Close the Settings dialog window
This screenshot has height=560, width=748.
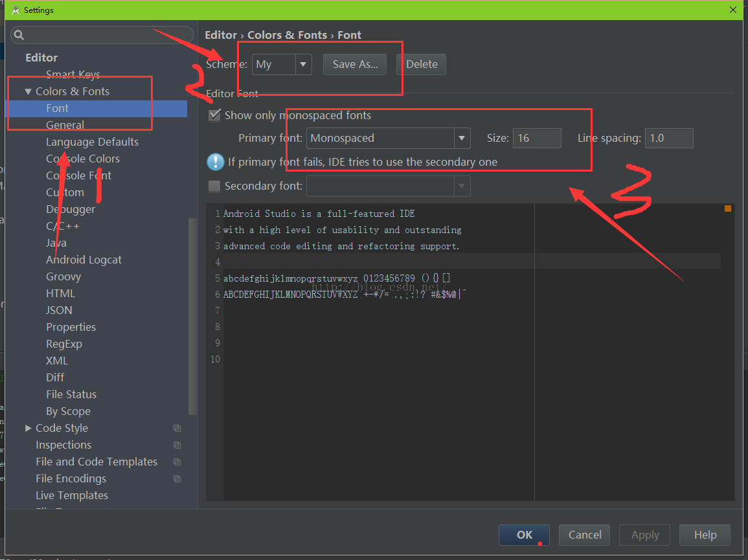[732, 10]
